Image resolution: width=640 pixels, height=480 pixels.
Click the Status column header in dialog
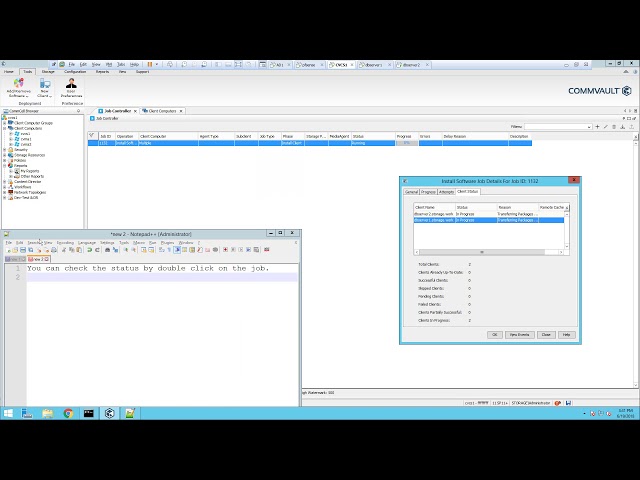click(x=476, y=207)
